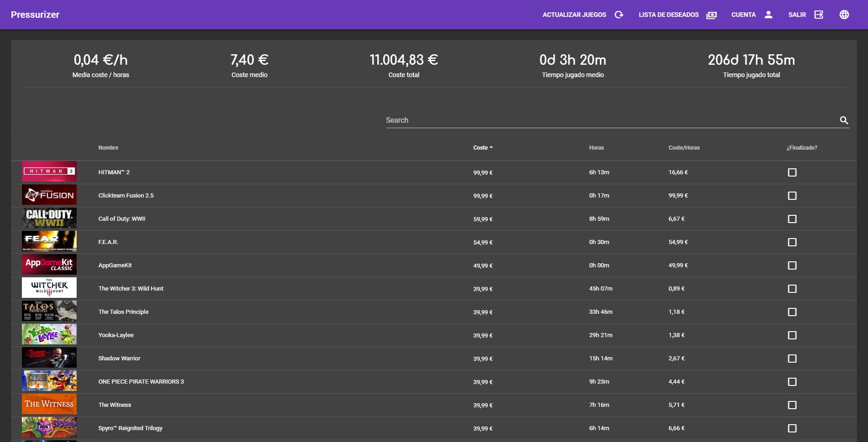Select The Witcher 3: Wild Hunt name

click(131, 289)
